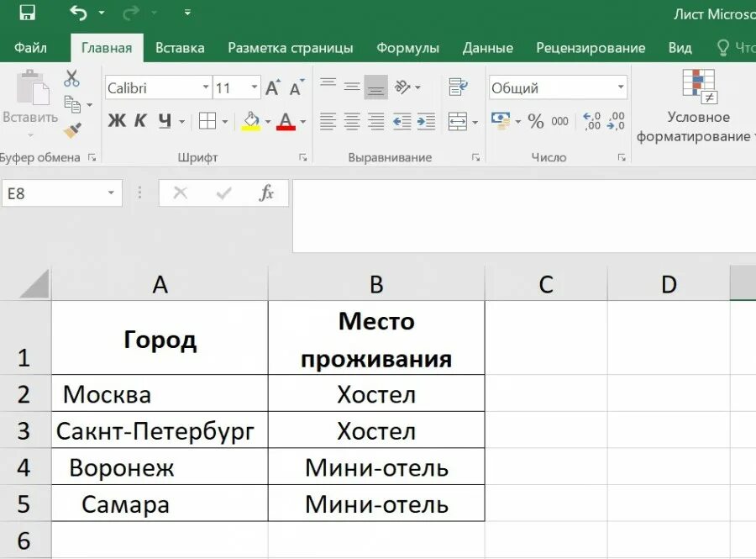Click the 000 Comma Style icon
The image size is (756, 559).
tap(559, 121)
